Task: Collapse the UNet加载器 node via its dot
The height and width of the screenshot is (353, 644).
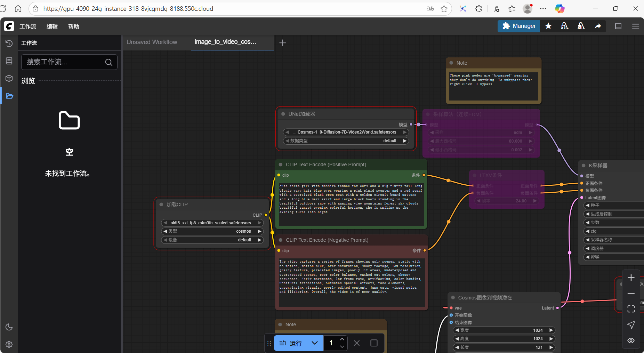Action: tap(283, 114)
